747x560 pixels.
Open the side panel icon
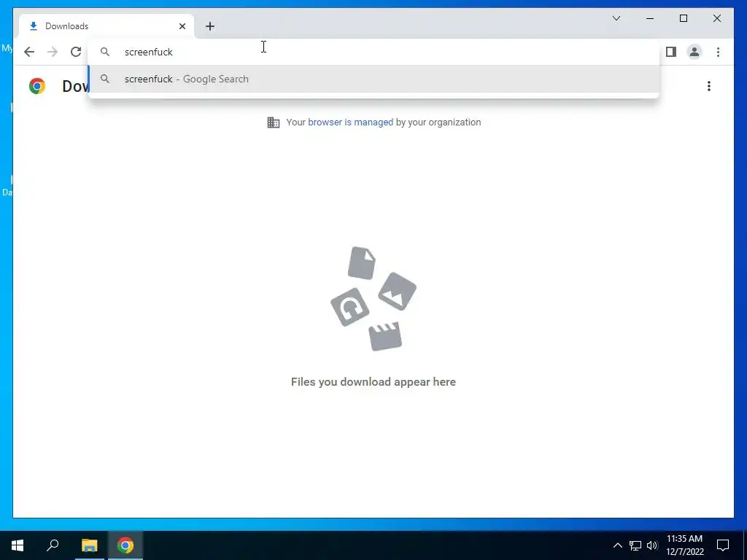point(671,52)
